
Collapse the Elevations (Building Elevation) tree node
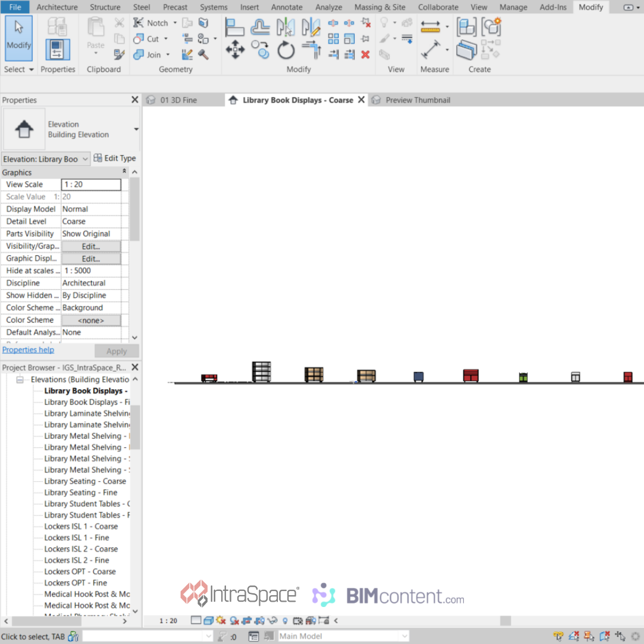pos(19,379)
